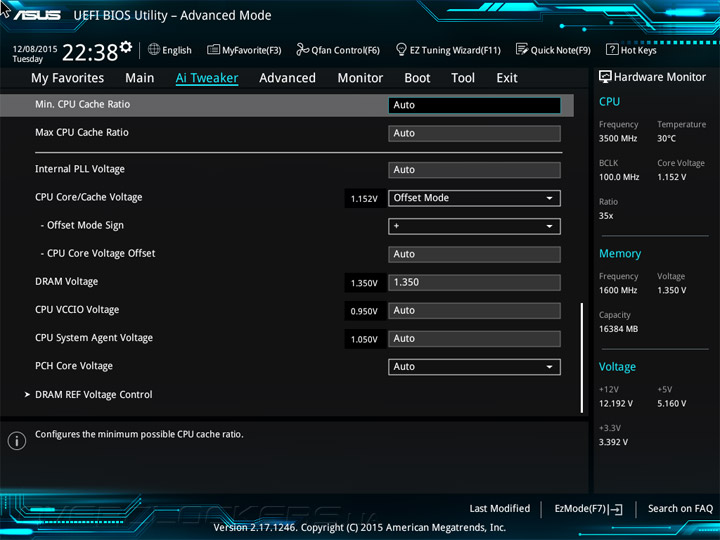
Task: Launch EZ Tuning Wizard lightbulb icon
Action: coord(401,49)
